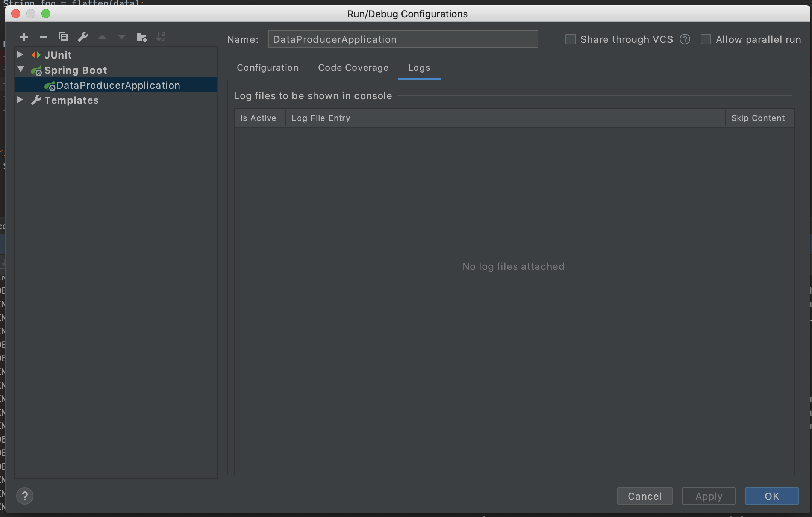This screenshot has height=517, width=812.
Task: Click the Is Active column header
Action: (x=259, y=118)
